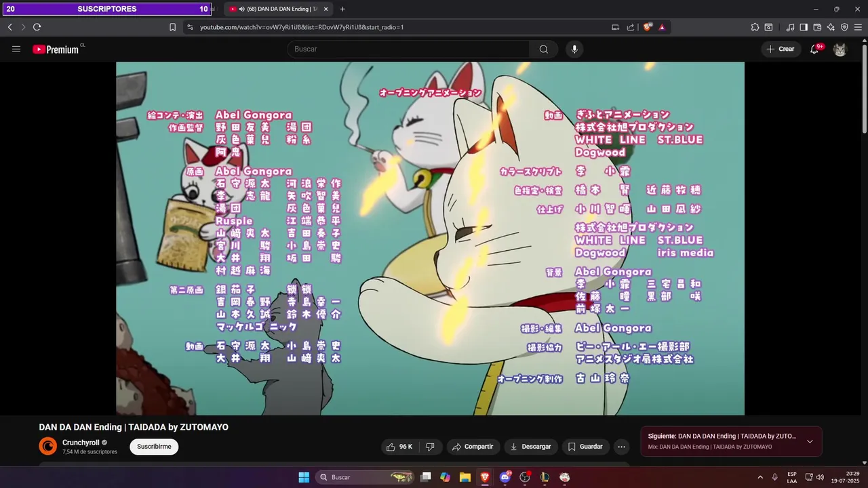Open League of Legends taskbar icon
Screen dimensions: 868x488
(545, 477)
